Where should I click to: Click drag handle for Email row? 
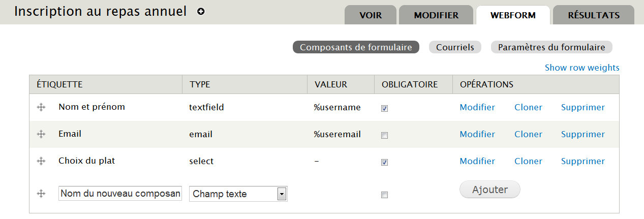[42, 134]
